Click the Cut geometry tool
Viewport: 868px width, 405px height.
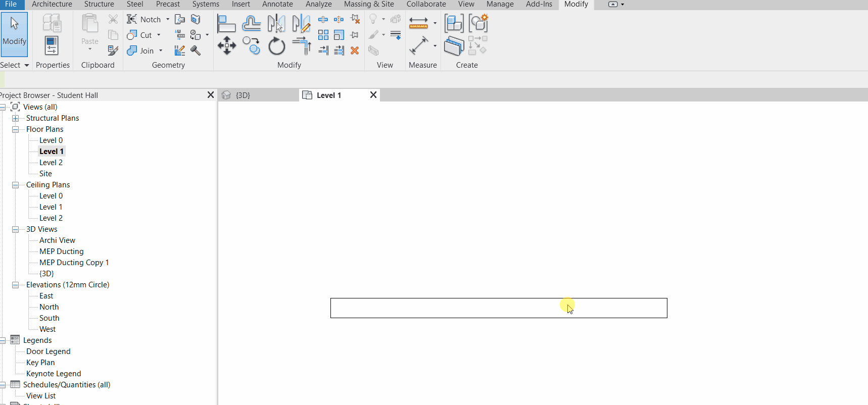(140, 35)
